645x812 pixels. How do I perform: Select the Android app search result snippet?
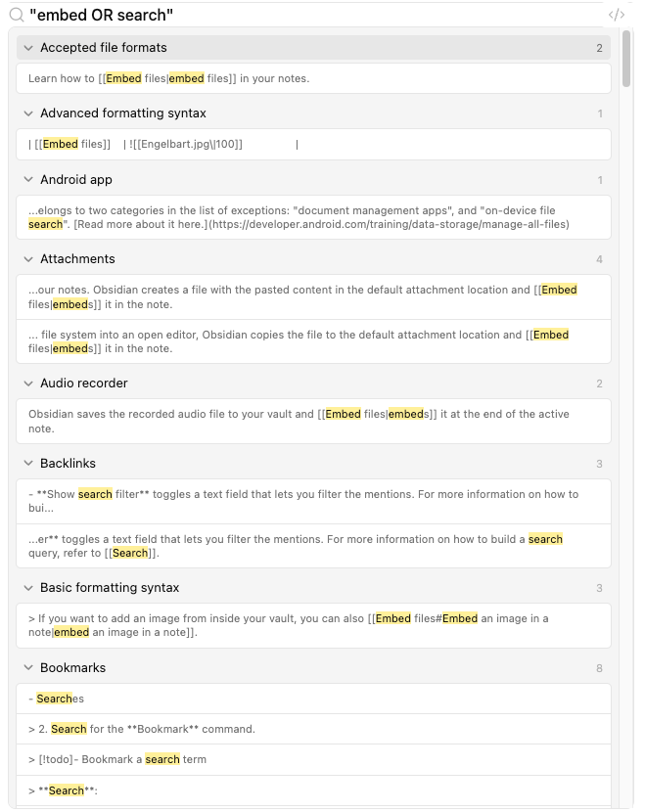click(313, 217)
